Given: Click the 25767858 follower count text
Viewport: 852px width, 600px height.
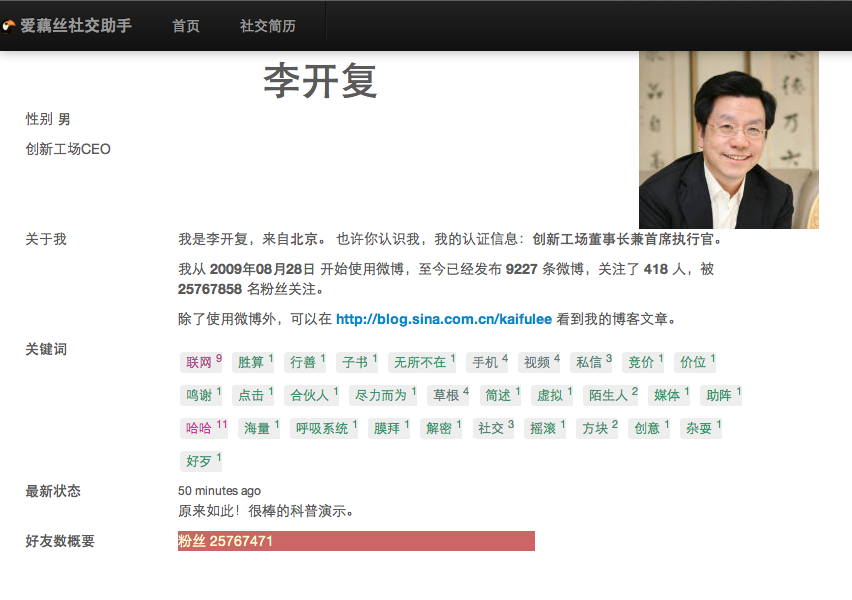Looking at the screenshot, I should click(x=210, y=289).
